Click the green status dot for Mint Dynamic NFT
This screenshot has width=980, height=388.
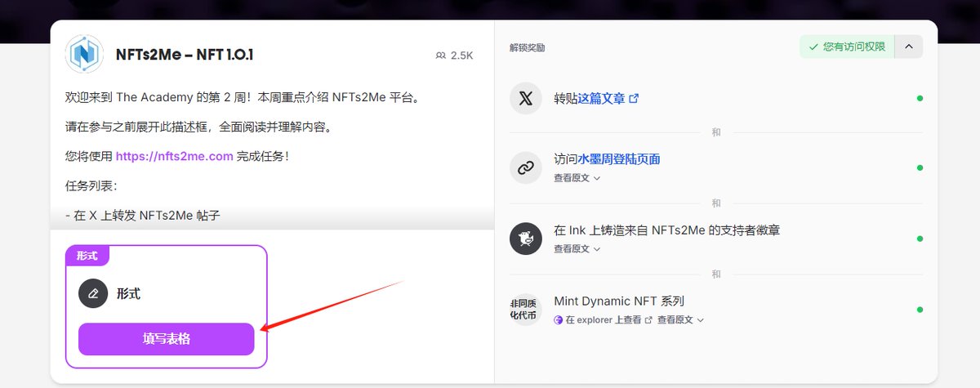[920, 310]
